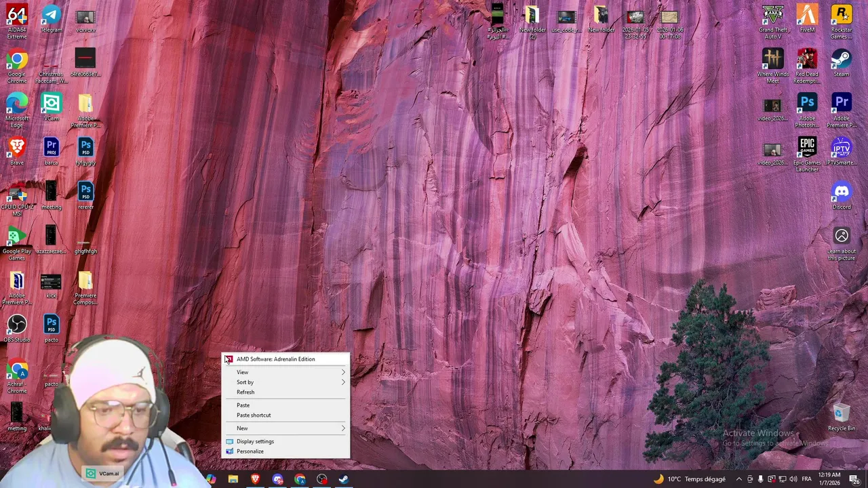Open the notification center icon
The image size is (868, 488).
[854, 479]
